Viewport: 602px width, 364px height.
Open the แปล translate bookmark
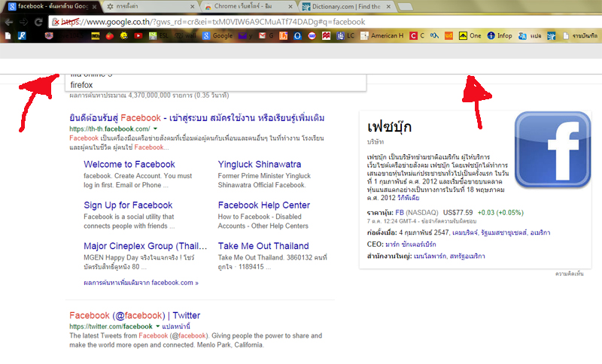[x=530, y=35]
